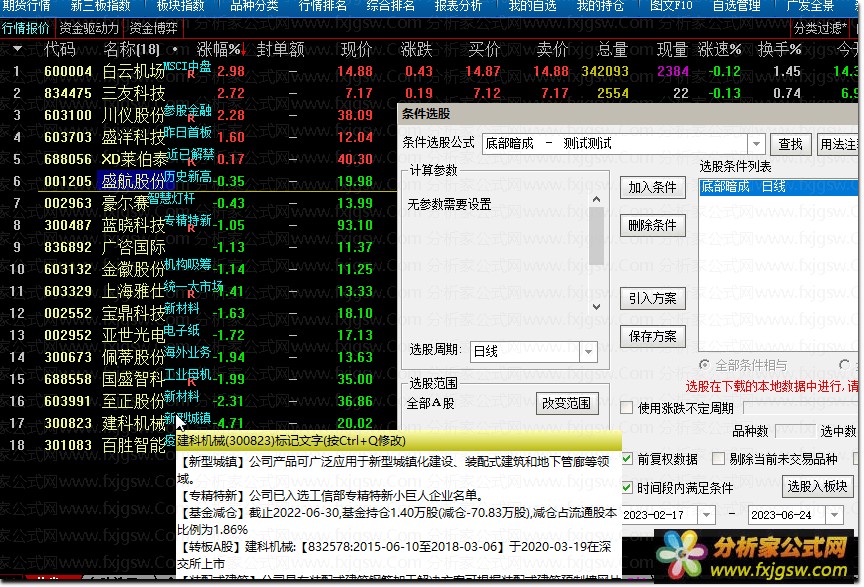Open 自选管理 tab
This screenshot has width=864, height=587.
tap(736, 6)
